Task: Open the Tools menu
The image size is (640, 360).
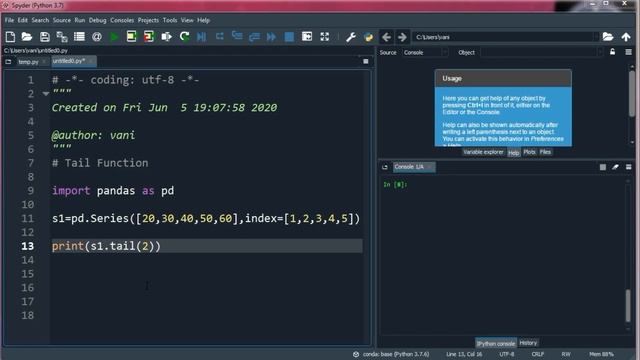Action: (170, 20)
